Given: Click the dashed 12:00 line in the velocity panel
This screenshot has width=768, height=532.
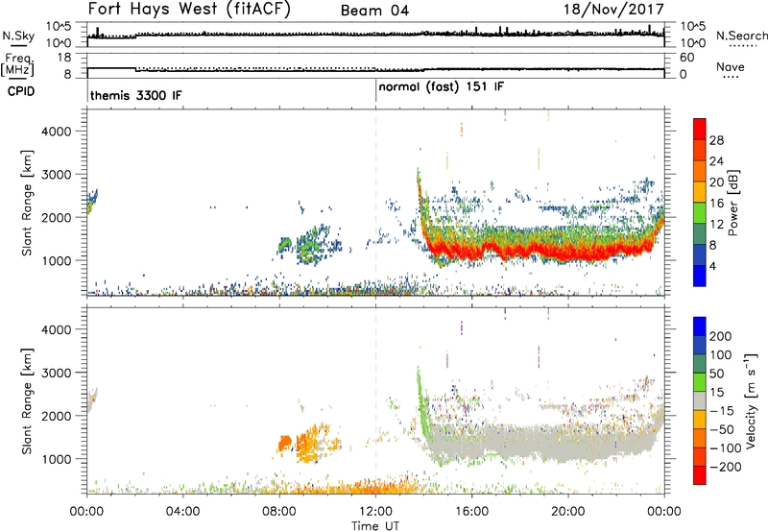Looking at the screenshot, I should pos(375,400).
